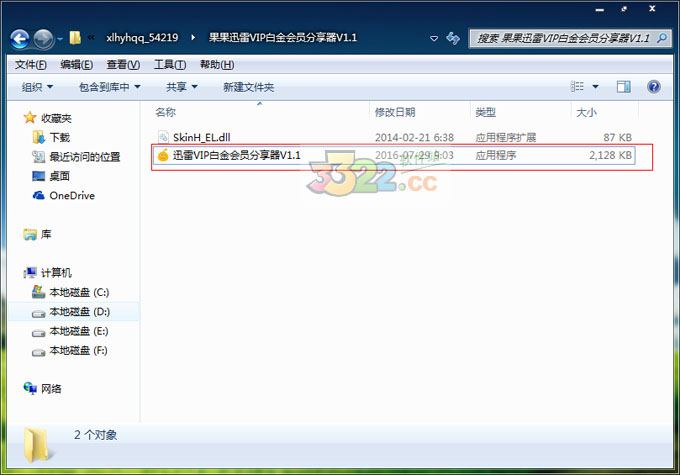This screenshot has height=475, width=680.
Task: Open the 帮助(H) menu
Action: point(217,65)
